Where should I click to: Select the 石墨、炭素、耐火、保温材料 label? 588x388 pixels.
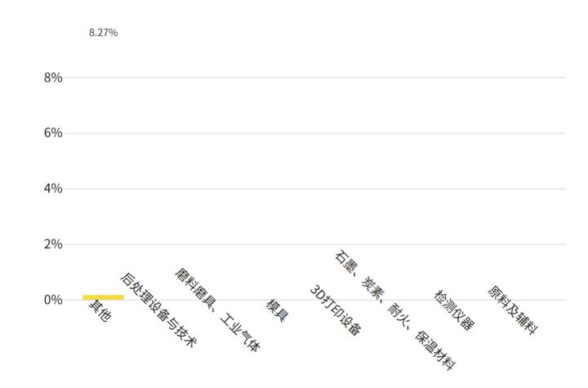[x=394, y=310]
